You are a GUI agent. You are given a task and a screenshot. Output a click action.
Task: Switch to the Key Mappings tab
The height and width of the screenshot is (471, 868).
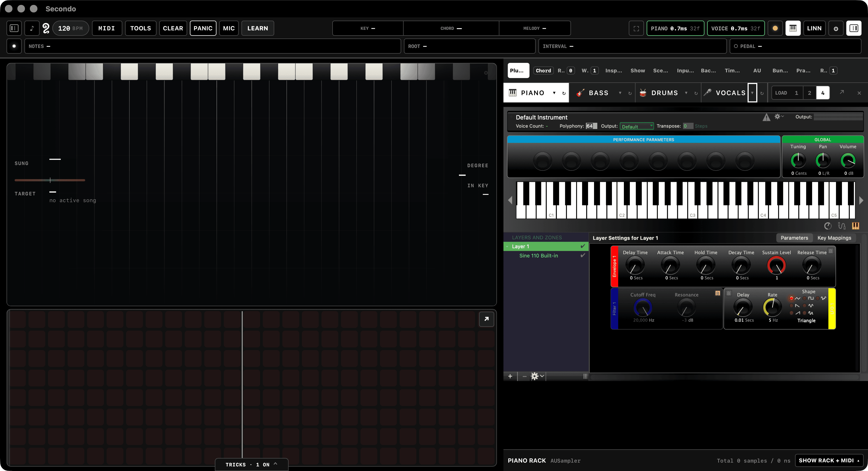(834, 238)
